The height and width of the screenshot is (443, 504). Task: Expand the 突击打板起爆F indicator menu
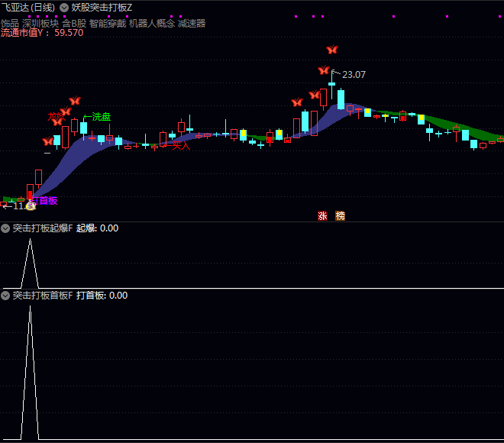5,228
